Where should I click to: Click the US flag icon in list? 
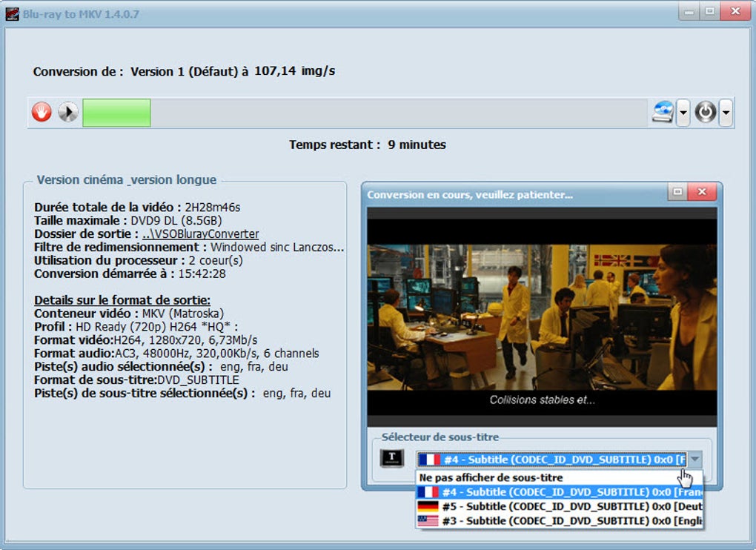click(428, 521)
